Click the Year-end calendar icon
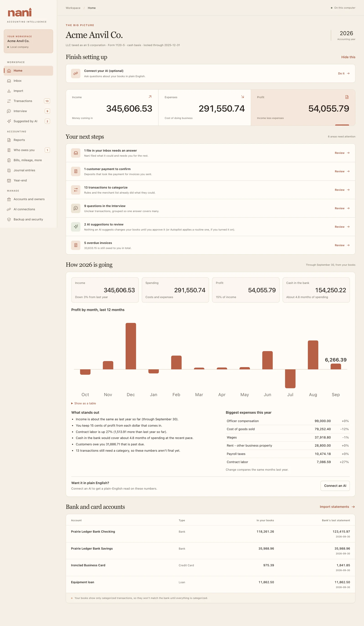The image size is (364, 626). (9, 181)
